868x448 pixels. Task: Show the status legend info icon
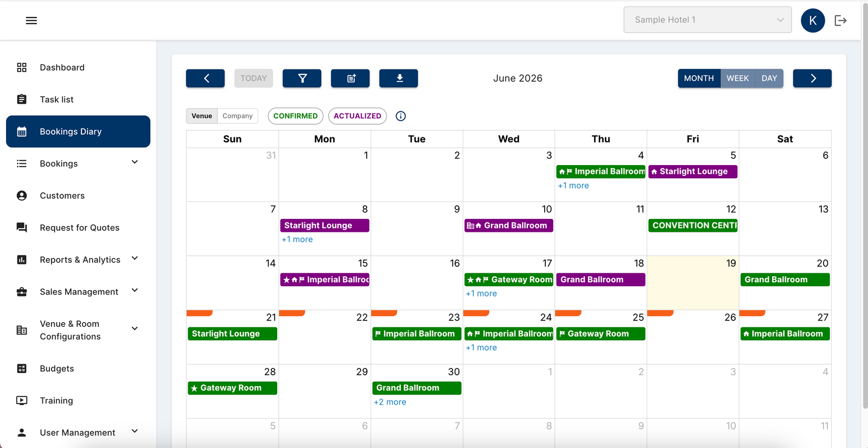[401, 116]
